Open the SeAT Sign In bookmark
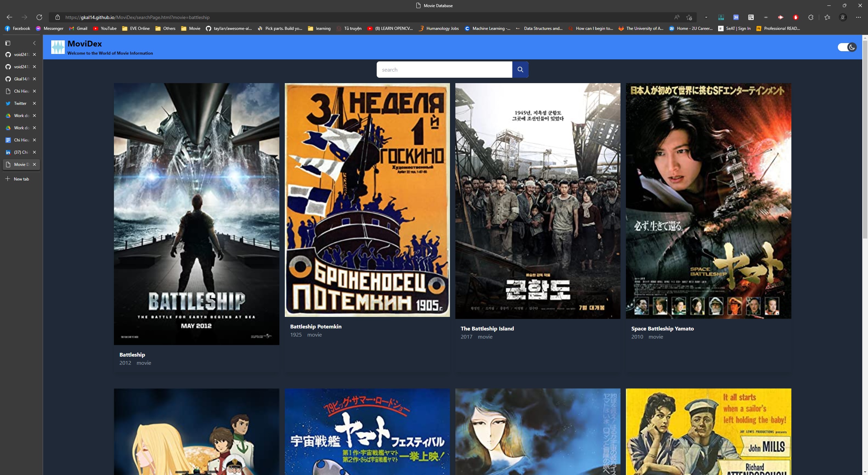 [734, 28]
